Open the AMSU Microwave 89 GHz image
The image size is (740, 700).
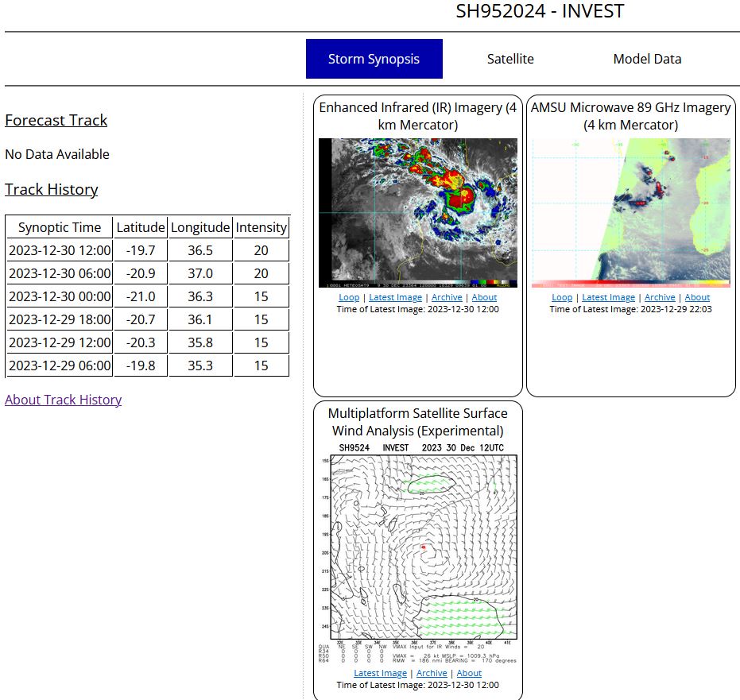click(x=630, y=213)
